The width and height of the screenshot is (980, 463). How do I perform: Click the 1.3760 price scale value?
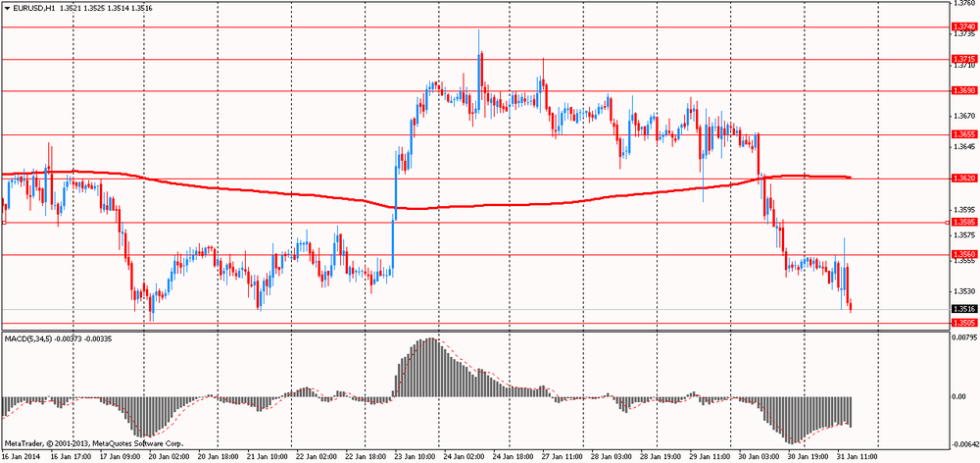pyautogui.click(x=963, y=3)
